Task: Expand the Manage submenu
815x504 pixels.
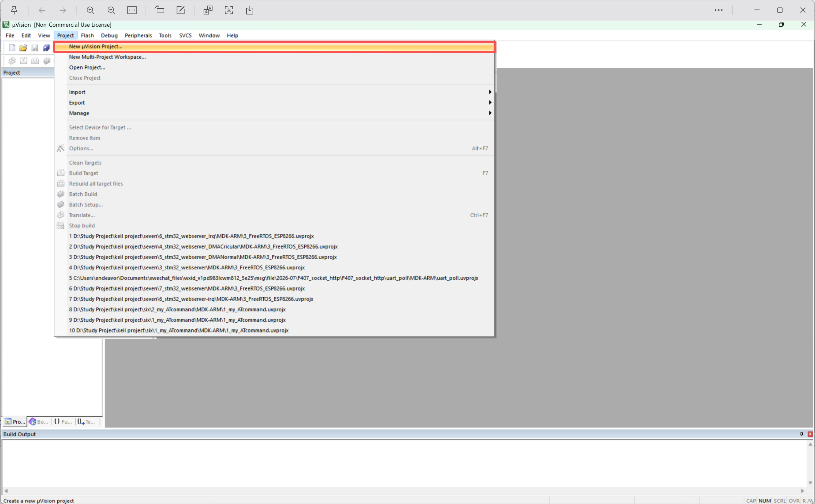Action: 274,113
